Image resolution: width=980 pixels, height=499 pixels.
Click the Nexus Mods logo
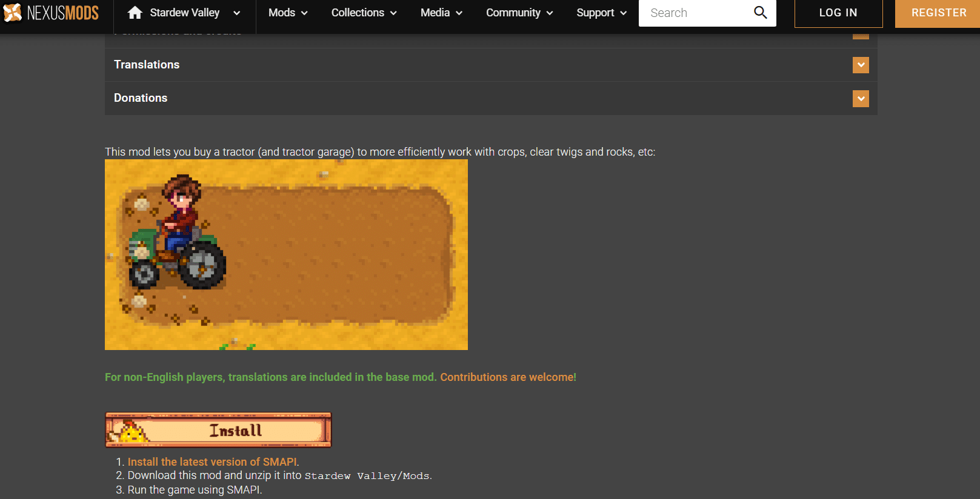point(51,13)
